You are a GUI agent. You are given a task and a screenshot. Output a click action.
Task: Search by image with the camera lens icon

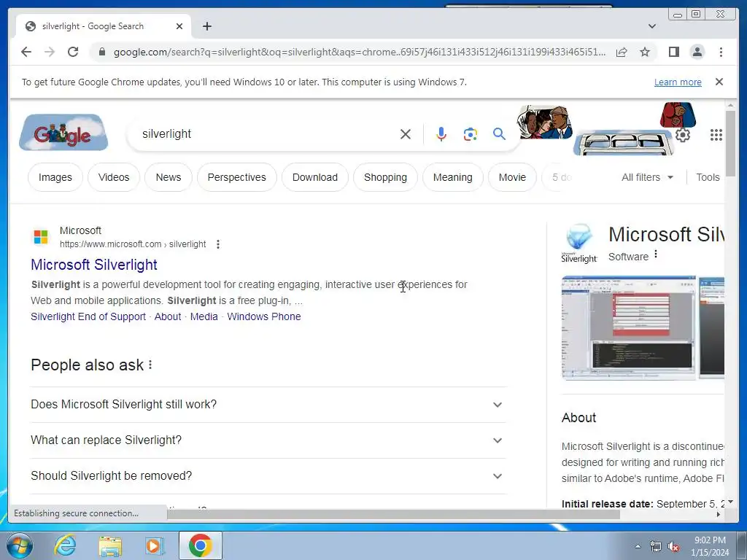[x=471, y=134]
